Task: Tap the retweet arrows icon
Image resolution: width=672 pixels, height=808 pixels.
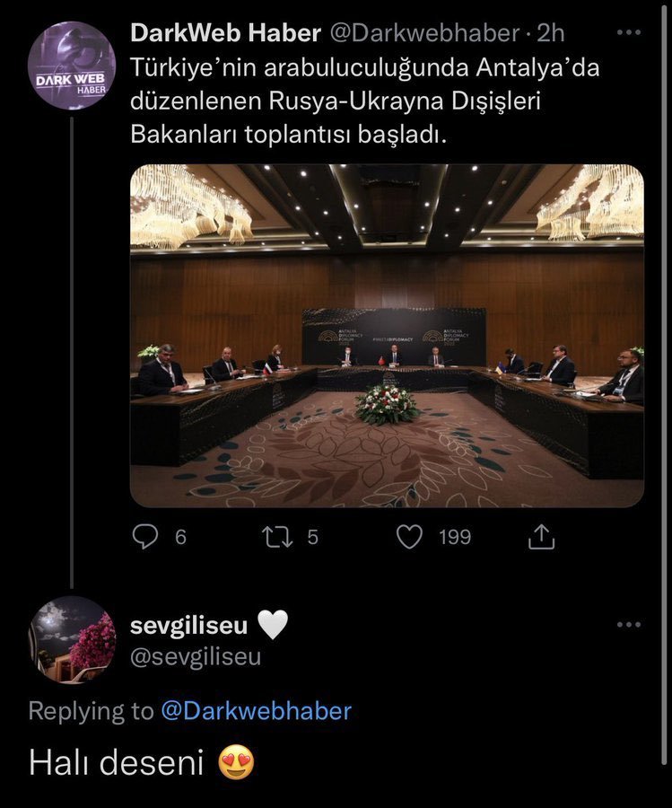Action: pyautogui.click(x=274, y=537)
